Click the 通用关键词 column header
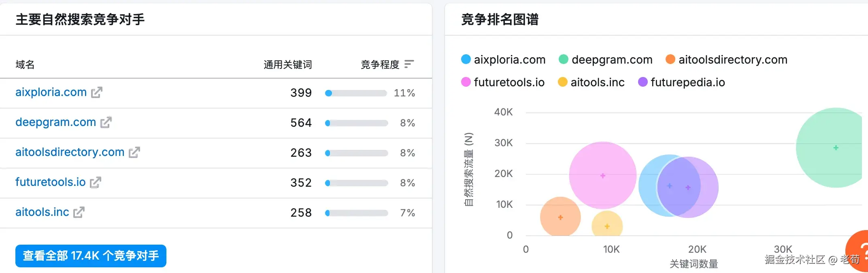 click(x=287, y=64)
